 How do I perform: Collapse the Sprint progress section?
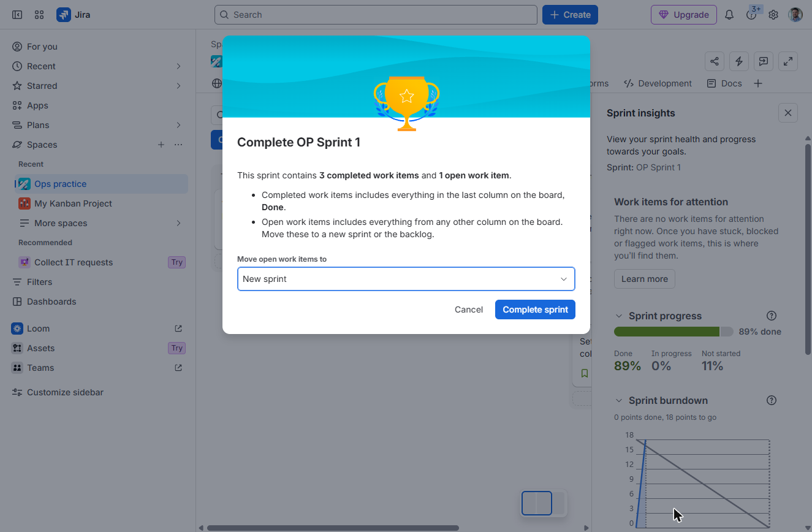click(619, 316)
